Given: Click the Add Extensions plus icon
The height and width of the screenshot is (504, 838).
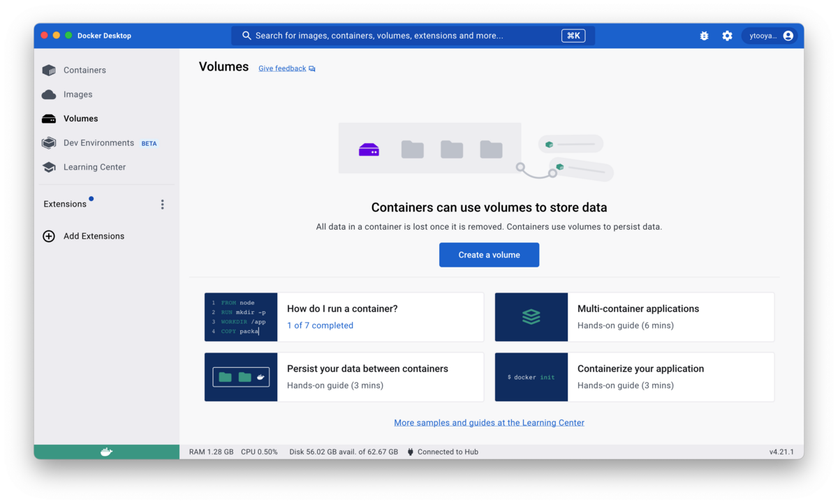Looking at the screenshot, I should (x=49, y=236).
